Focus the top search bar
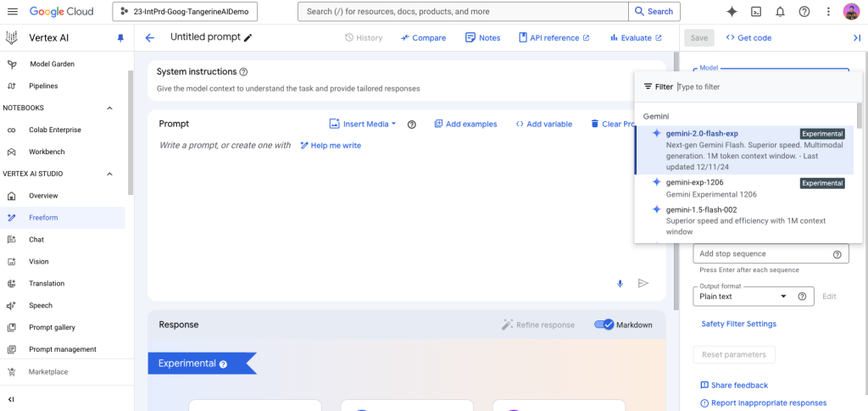Image resolution: width=868 pixels, height=411 pixels. tap(463, 12)
